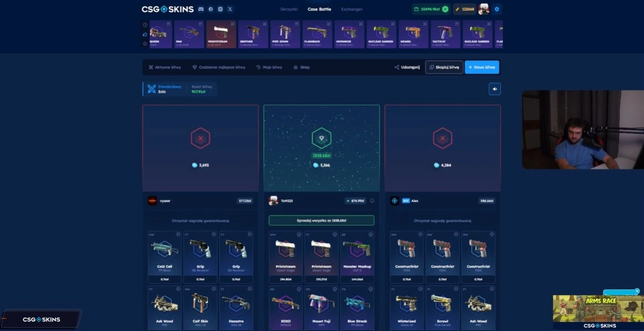Open the settings gear icon

coord(497,9)
